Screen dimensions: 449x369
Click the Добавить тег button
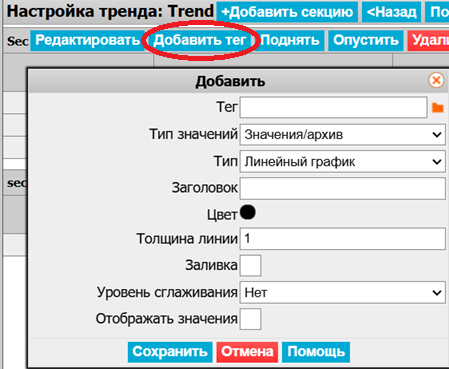(x=200, y=40)
